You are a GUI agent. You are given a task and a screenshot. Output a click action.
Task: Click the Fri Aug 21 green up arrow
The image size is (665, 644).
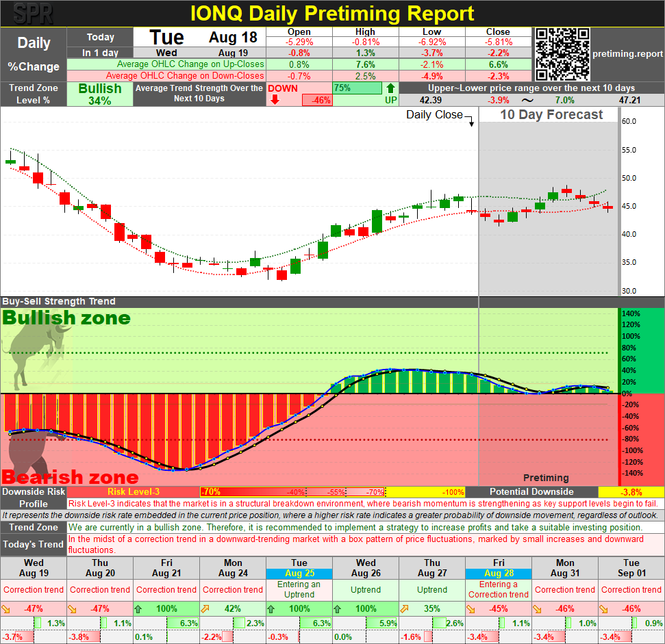(138, 609)
